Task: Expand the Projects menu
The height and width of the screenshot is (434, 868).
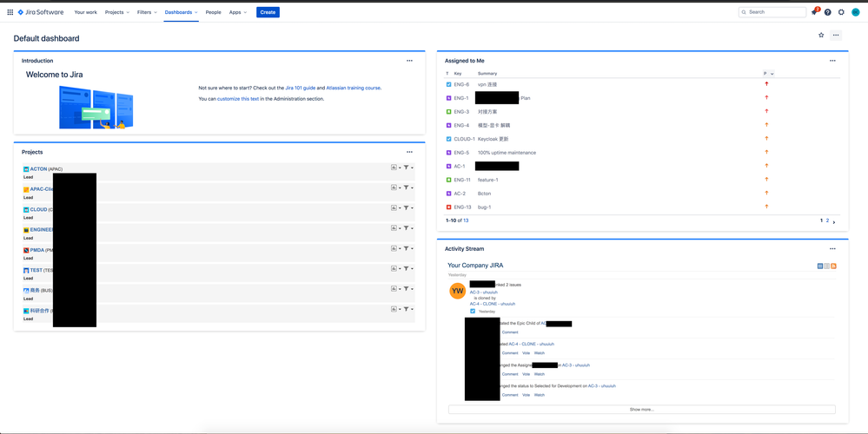Action: [x=116, y=12]
